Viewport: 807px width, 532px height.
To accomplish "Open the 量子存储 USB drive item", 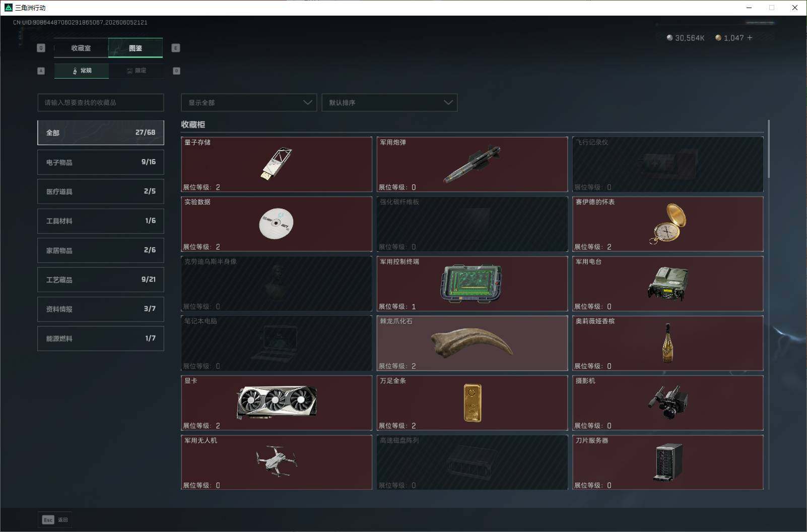I will coord(277,164).
